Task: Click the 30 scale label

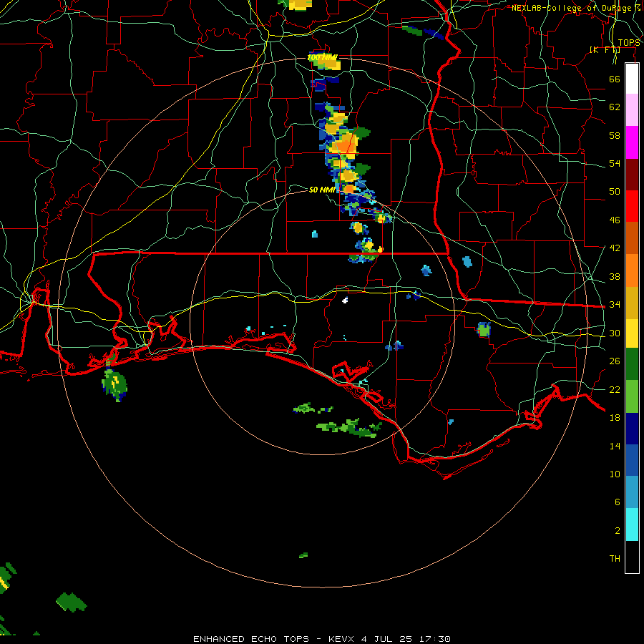Action: pos(615,333)
